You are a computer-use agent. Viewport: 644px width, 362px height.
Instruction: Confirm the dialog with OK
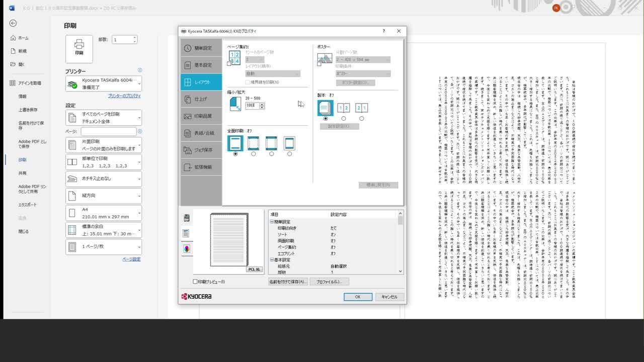pos(358,297)
